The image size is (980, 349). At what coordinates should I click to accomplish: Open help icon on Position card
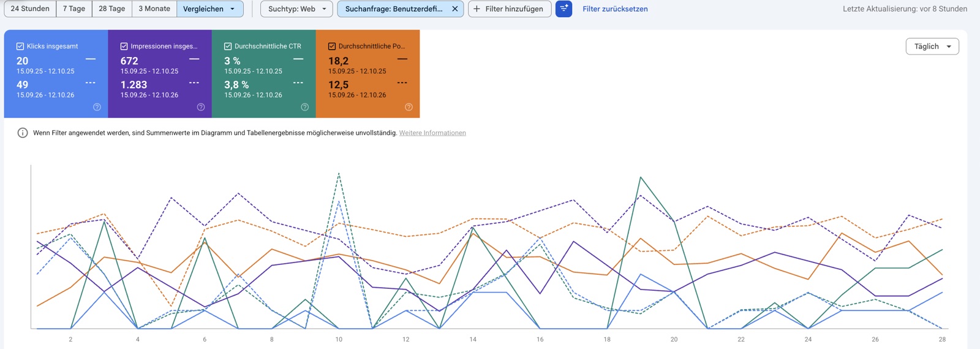[409, 107]
